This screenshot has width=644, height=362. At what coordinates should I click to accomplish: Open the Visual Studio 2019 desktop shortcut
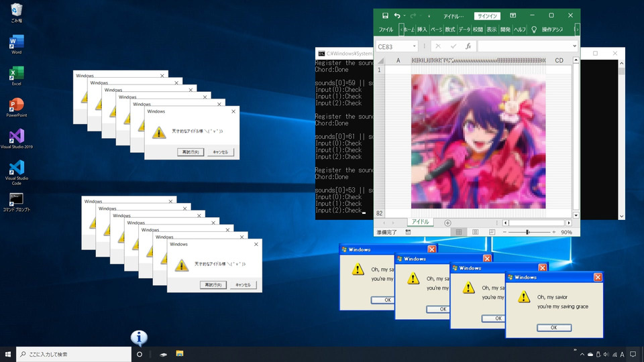(x=16, y=137)
